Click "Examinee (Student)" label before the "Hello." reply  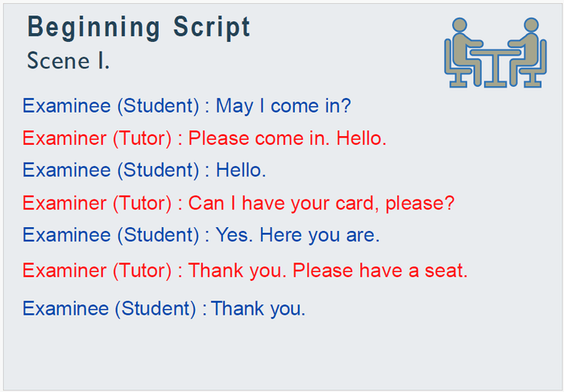(x=111, y=171)
